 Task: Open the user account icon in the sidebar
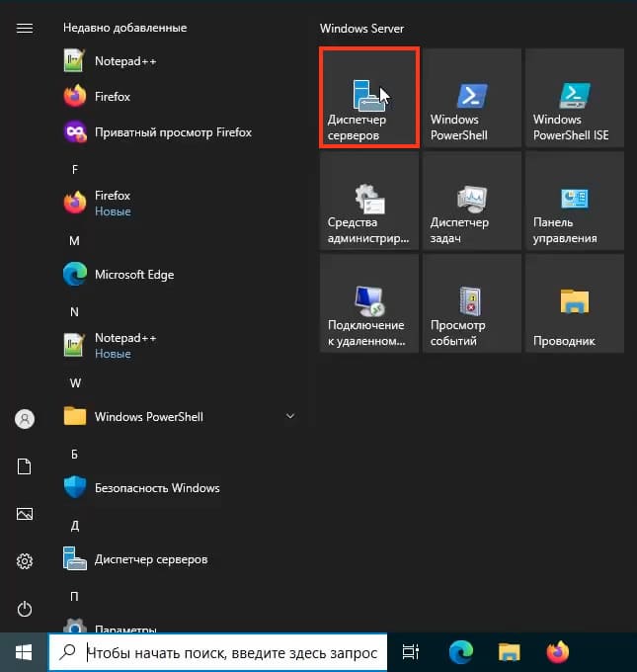(25, 419)
